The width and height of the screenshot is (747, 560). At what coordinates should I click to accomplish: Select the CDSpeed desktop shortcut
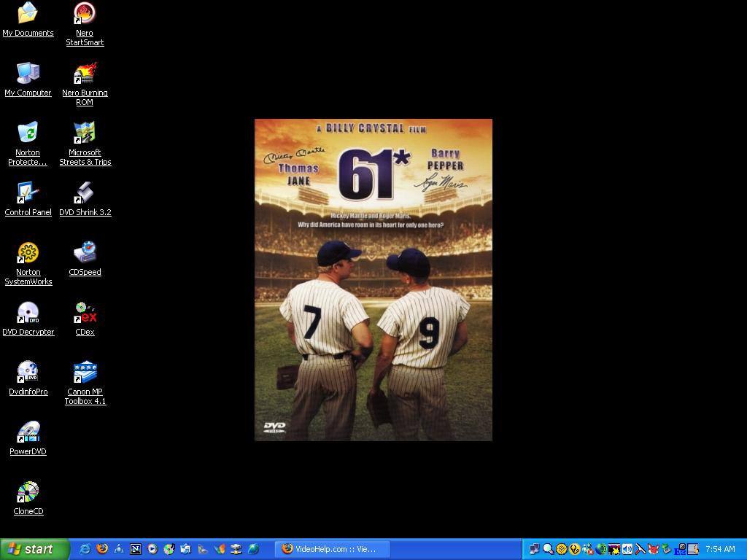[x=85, y=259]
